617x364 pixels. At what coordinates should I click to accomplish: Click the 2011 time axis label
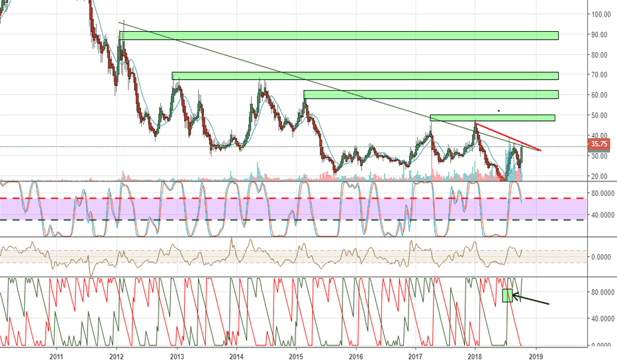coord(56,357)
